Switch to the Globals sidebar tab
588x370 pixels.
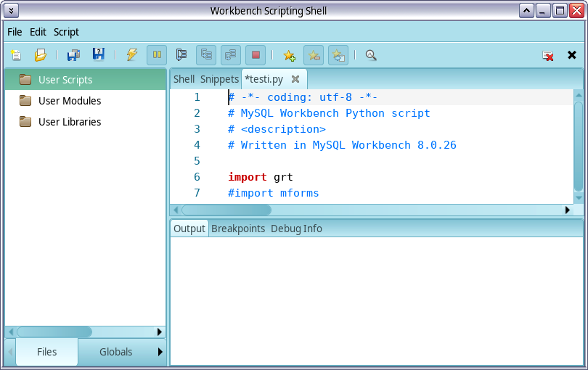116,352
